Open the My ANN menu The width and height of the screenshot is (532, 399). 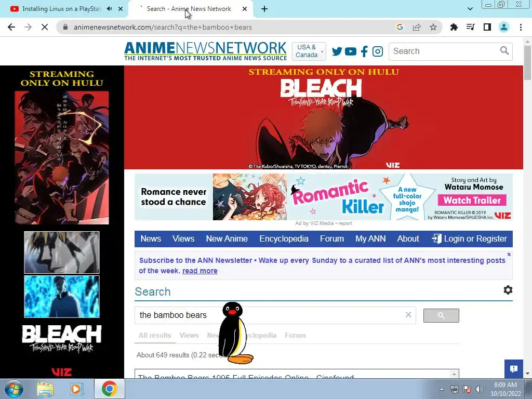coord(370,239)
